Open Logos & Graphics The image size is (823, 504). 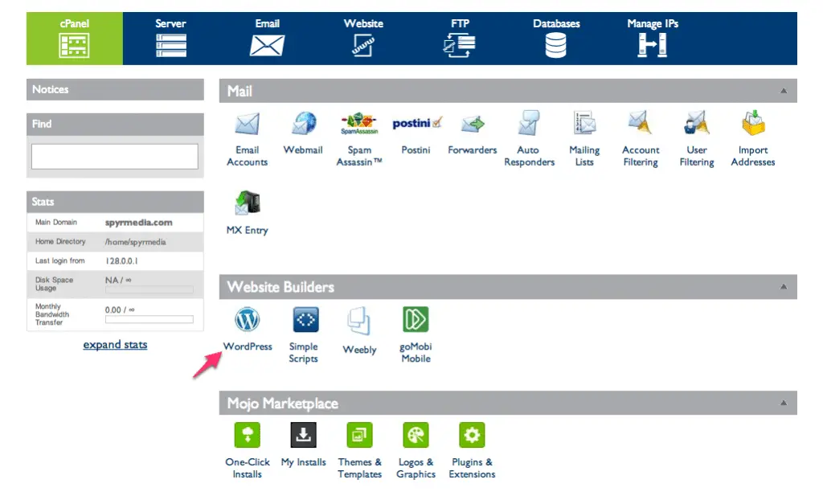click(x=416, y=435)
